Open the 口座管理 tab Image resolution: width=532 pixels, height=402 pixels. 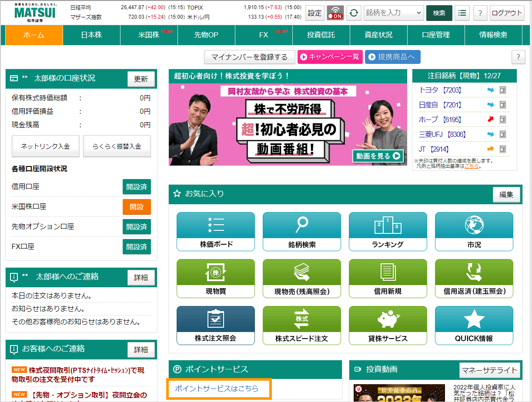pyautogui.click(x=436, y=35)
